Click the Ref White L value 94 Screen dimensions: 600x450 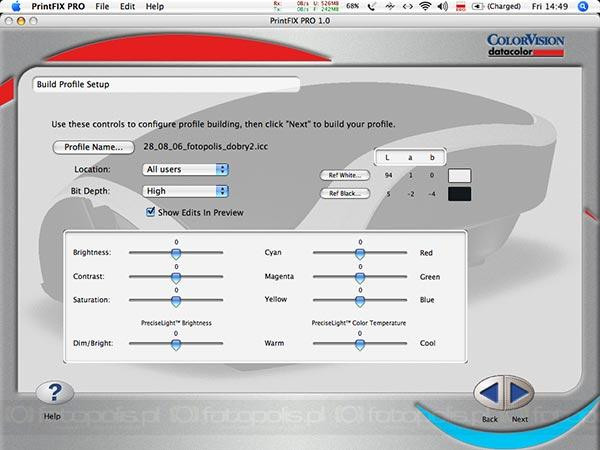(x=388, y=175)
